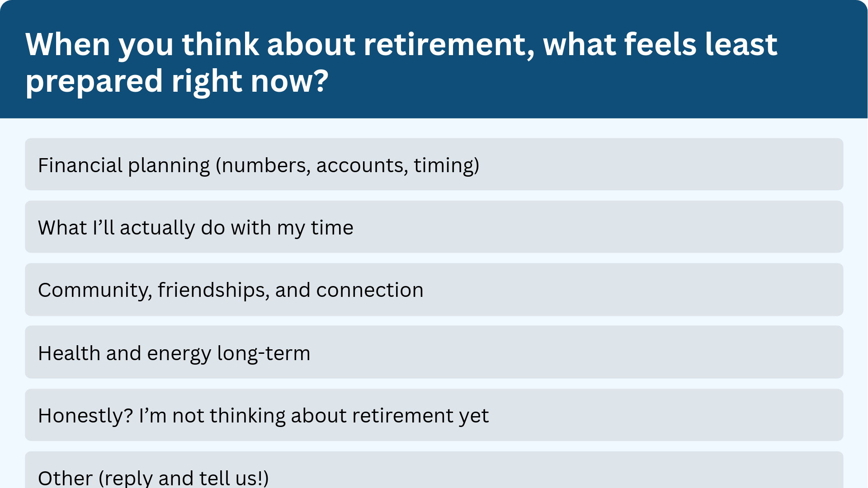Click the 'Honestly?' text in the fifth option
This screenshot has width=868, height=488.
pyautogui.click(x=85, y=416)
